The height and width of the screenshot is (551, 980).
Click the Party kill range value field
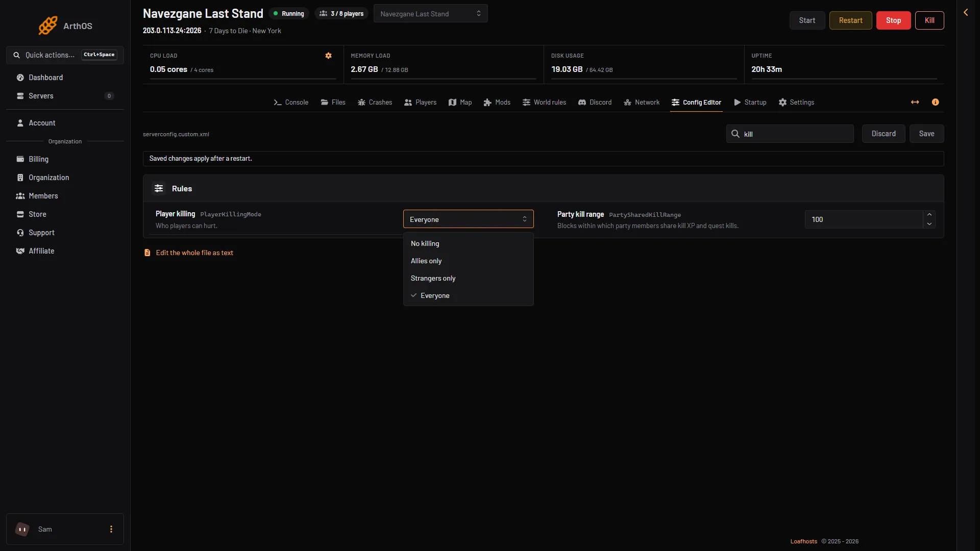(864, 219)
